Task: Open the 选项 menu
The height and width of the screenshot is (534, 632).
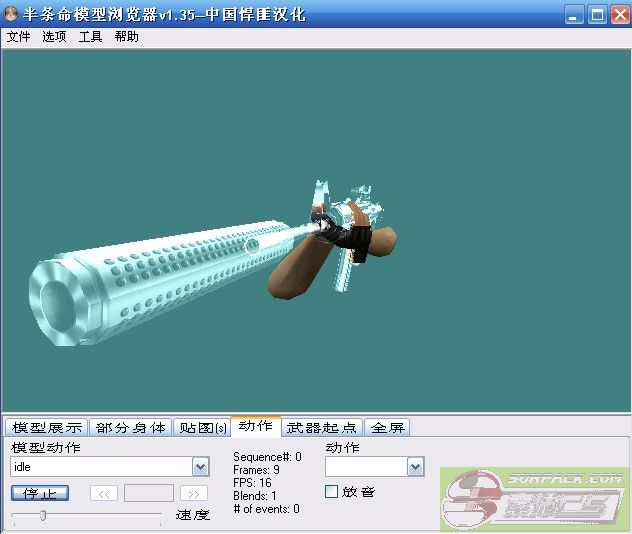Action: [x=54, y=37]
